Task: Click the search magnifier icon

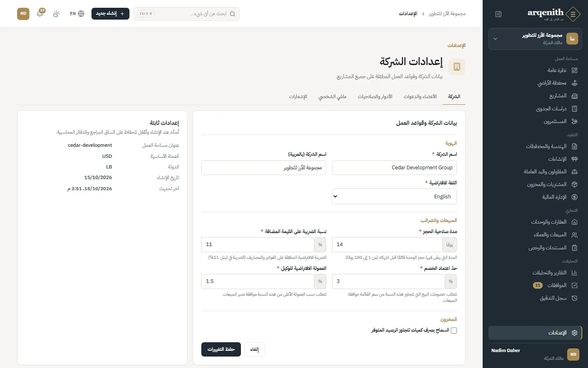Action: pos(232,14)
